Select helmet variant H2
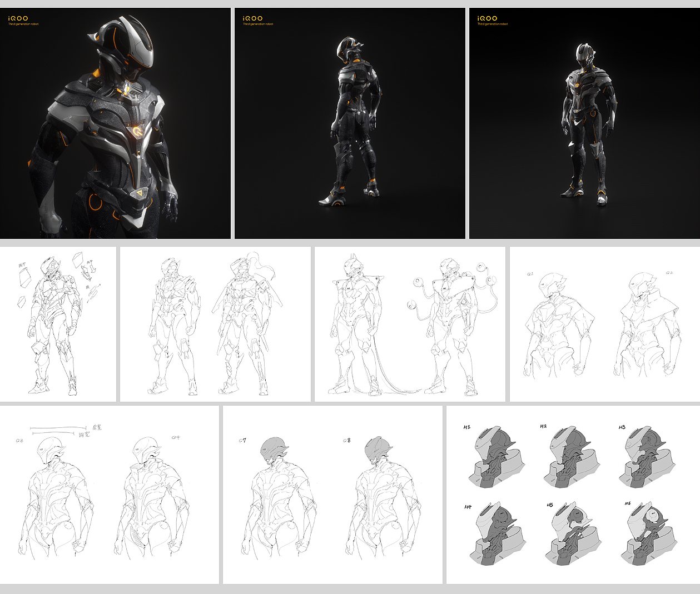 click(572, 457)
